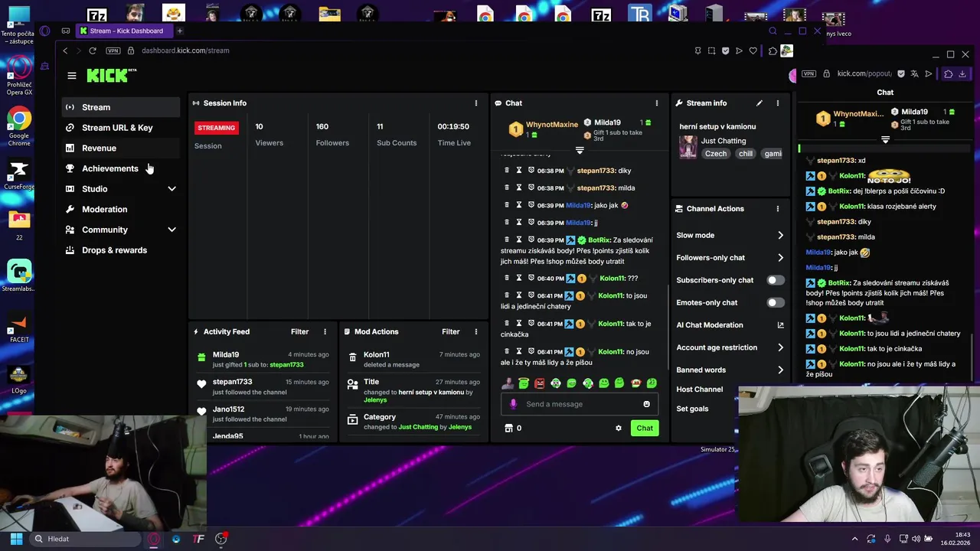Timeout Milda19 on 'jako jak' message
Screen dimensions: 980x551
tap(519, 205)
